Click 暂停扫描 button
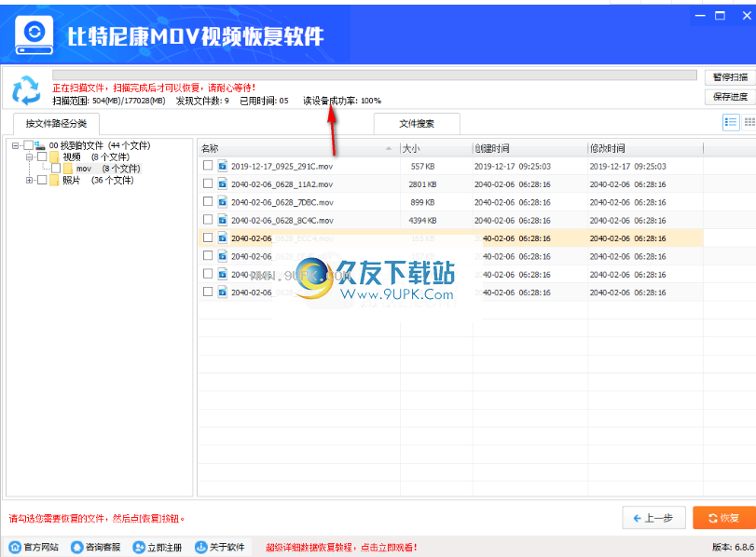The width and height of the screenshot is (756, 557). coord(730,77)
